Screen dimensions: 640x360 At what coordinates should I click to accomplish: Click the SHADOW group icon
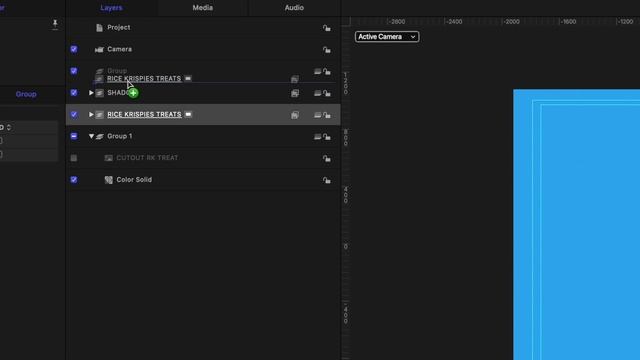click(99, 93)
